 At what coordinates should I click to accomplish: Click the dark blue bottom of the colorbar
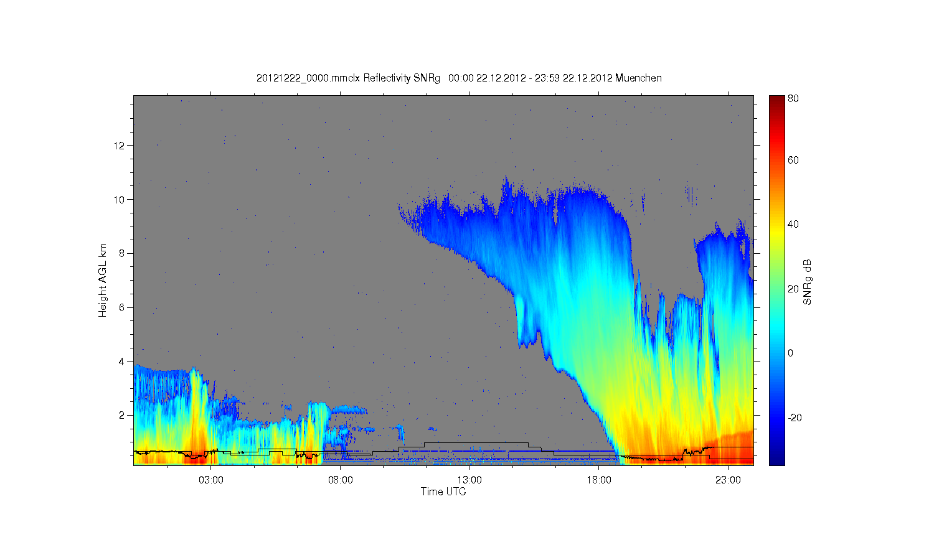click(776, 460)
